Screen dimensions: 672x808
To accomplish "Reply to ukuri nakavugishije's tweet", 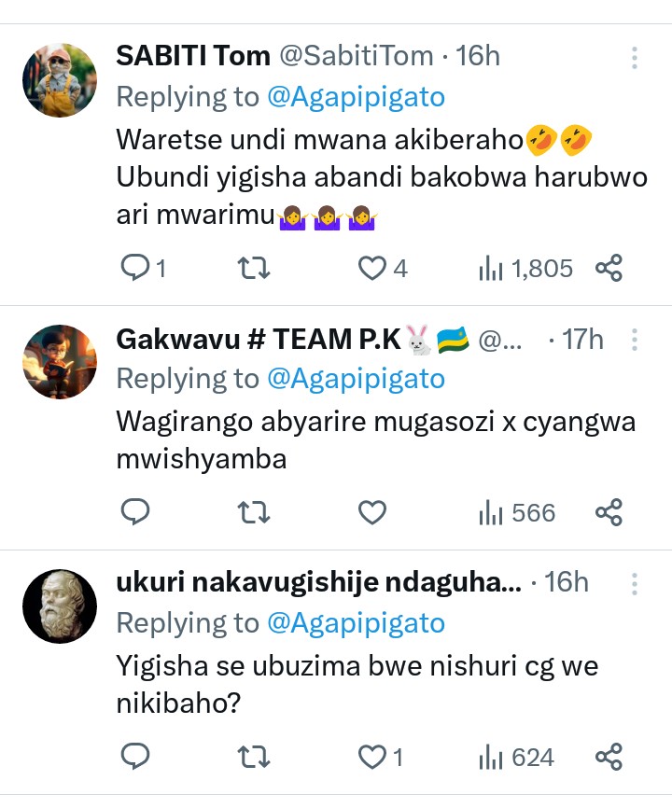I will pyautogui.click(x=136, y=757).
